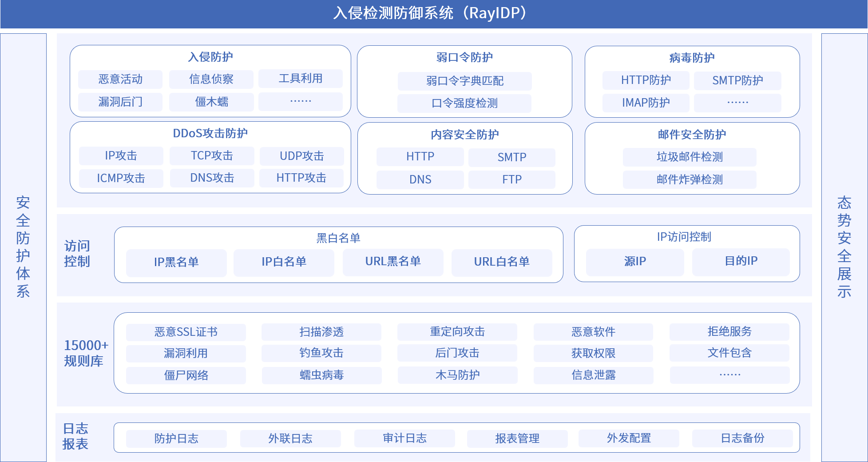Open 审计日志 in 日志报表

pyautogui.click(x=404, y=438)
